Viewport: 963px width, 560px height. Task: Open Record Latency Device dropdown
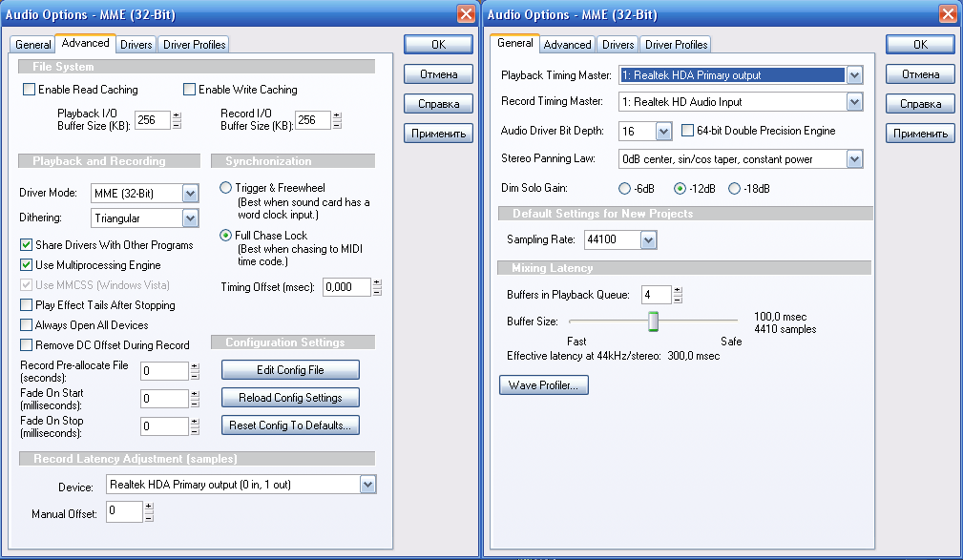pos(367,485)
